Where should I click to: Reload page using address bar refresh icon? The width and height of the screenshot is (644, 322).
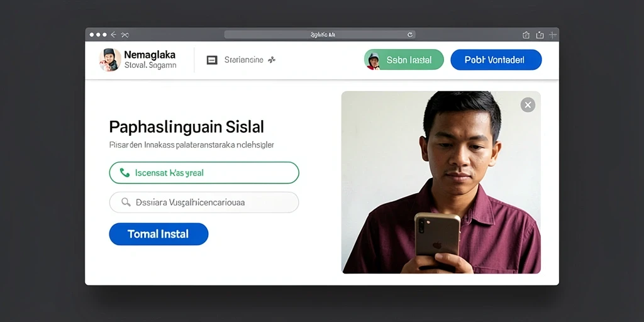pos(409,35)
